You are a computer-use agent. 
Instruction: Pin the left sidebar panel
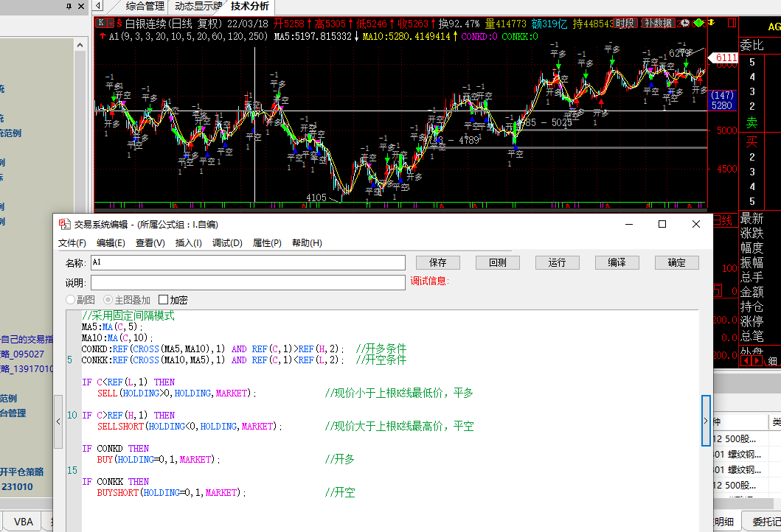pos(69,7)
